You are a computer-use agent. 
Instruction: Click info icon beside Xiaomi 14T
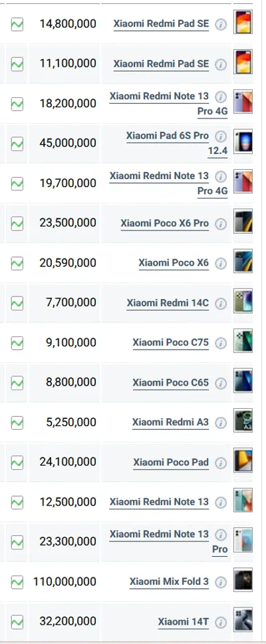coord(221,622)
